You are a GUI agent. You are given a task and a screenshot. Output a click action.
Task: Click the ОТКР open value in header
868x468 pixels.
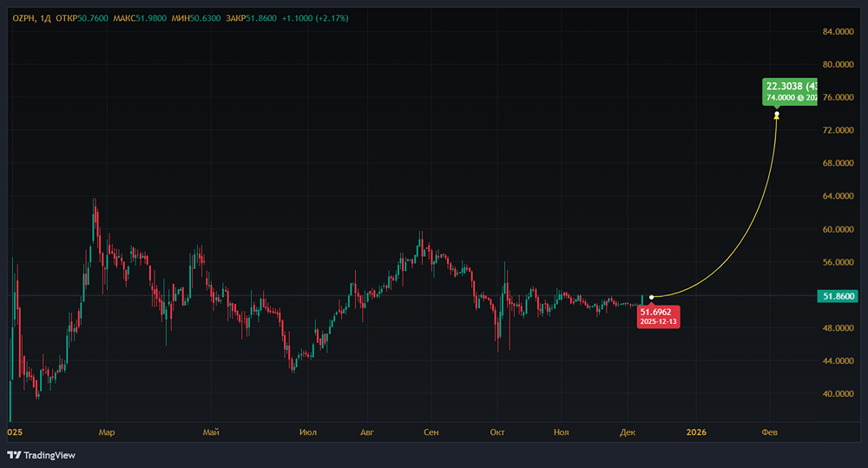[x=93, y=17]
